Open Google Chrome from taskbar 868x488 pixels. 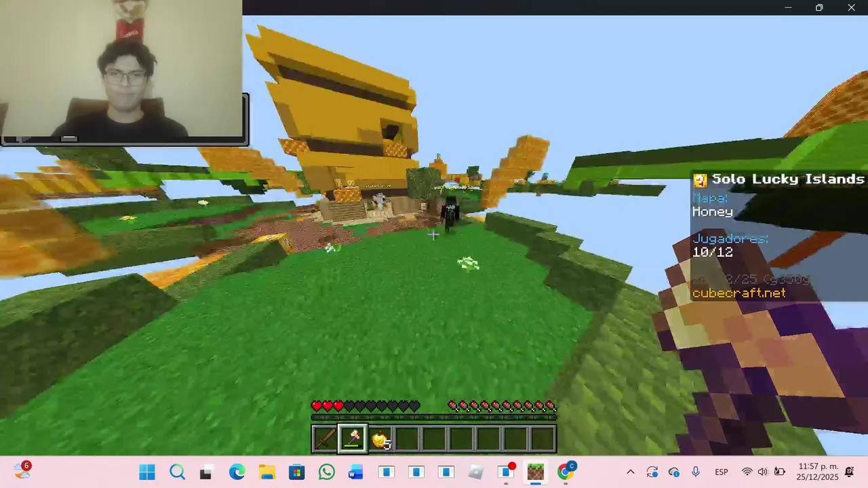(566, 472)
